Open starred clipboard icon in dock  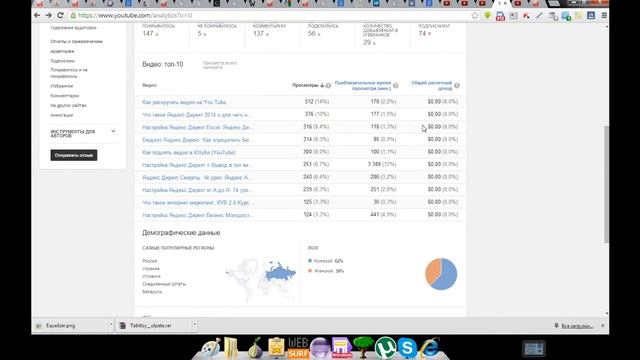[x=276, y=348]
